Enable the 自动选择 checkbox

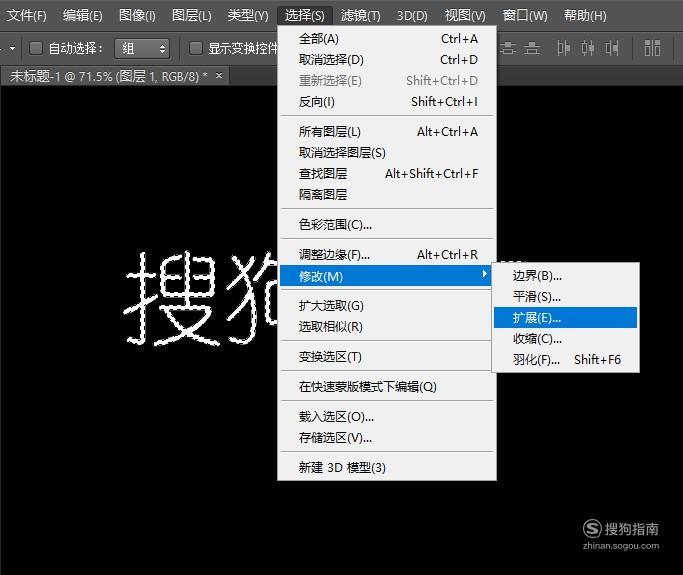(x=36, y=48)
